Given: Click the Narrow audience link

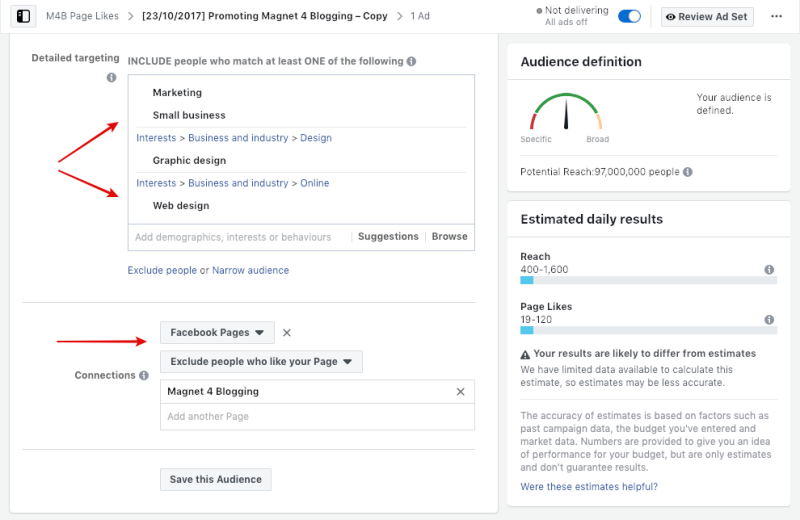Looking at the screenshot, I should click(x=250, y=270).
